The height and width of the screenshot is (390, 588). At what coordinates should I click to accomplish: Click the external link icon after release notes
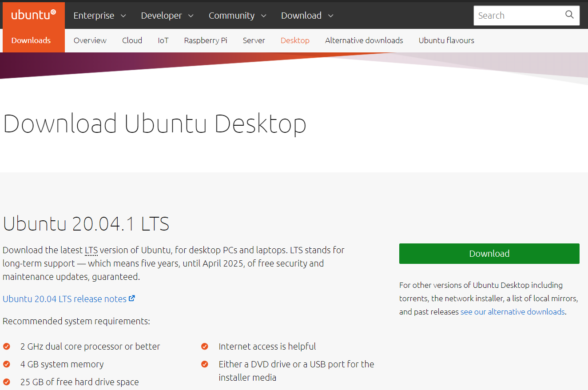pyautogui.click(x=132, y=298)
